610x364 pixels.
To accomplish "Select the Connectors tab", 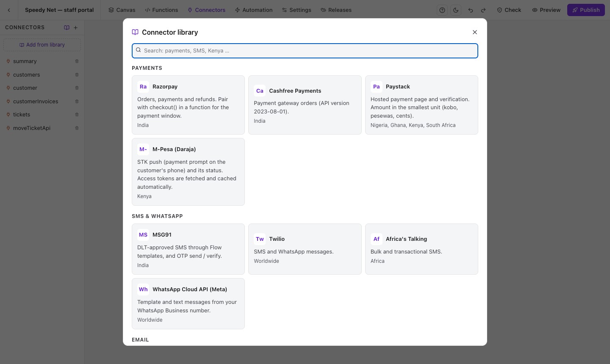I will pyautogui.click(x=207, y=10).
